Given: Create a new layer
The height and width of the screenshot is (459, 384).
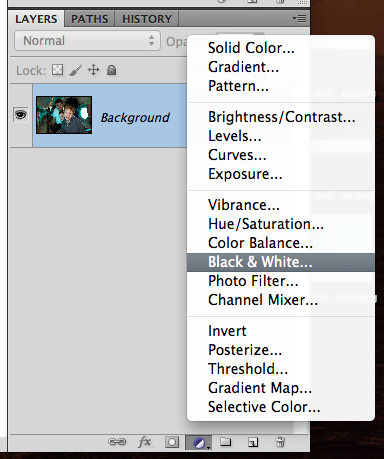Looking at the screenshot, I should click(253, 442).
